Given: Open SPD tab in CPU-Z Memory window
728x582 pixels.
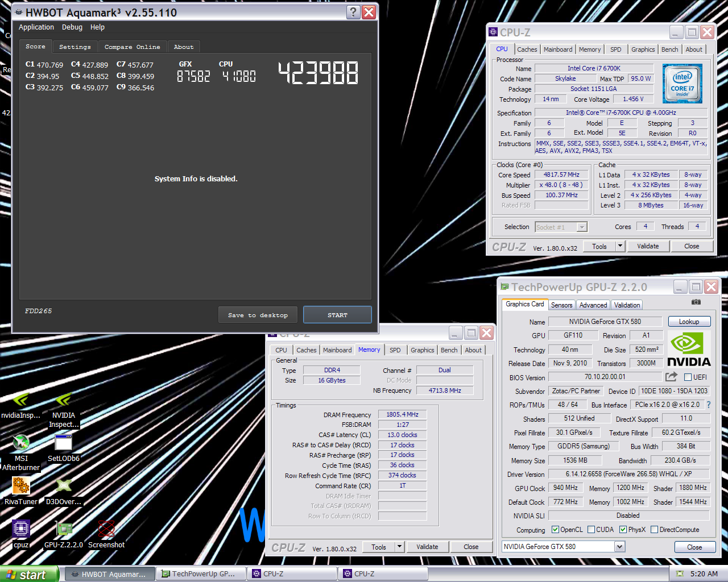Looking at the screenshot, I should tap(395, 350).
